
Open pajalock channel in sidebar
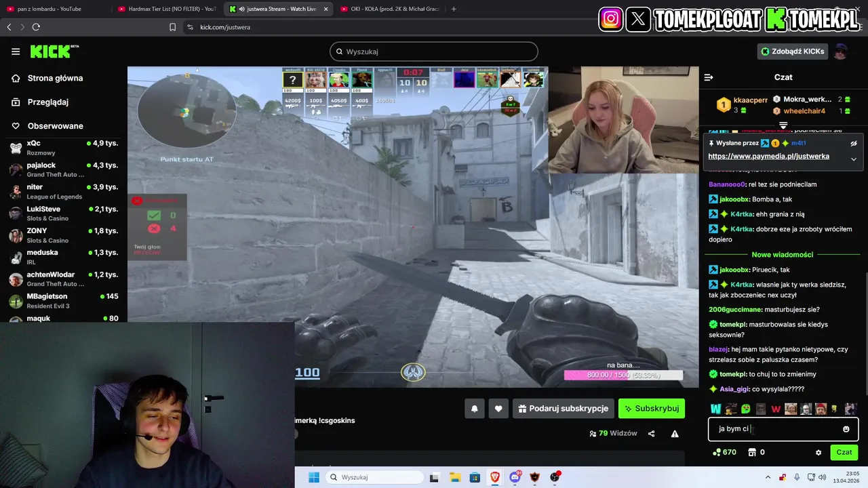tap(64, 169)
